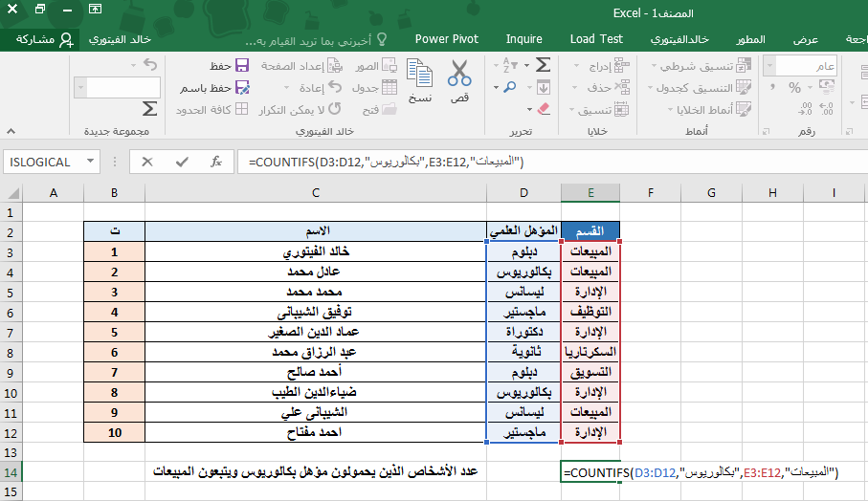The width and height of the screenshot is (868, 501).
Task: Open the Insert (إدراج) cells dropdown
Action: 576,66
